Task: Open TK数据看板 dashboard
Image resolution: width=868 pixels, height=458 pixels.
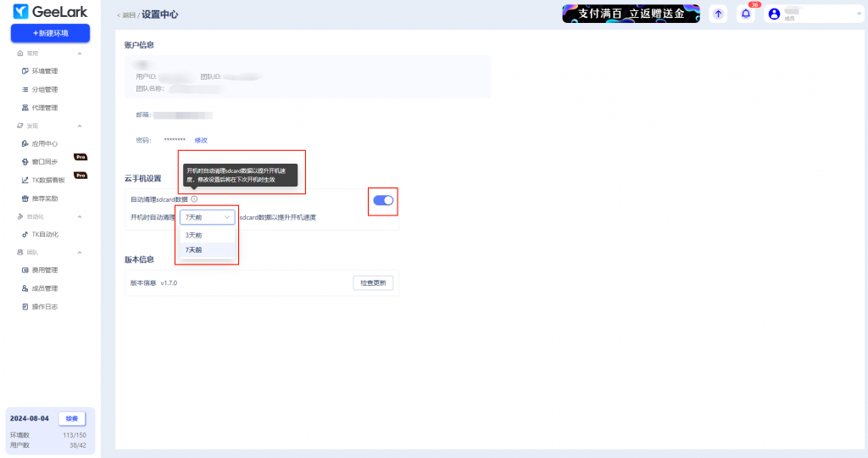Action: point(47,180)
